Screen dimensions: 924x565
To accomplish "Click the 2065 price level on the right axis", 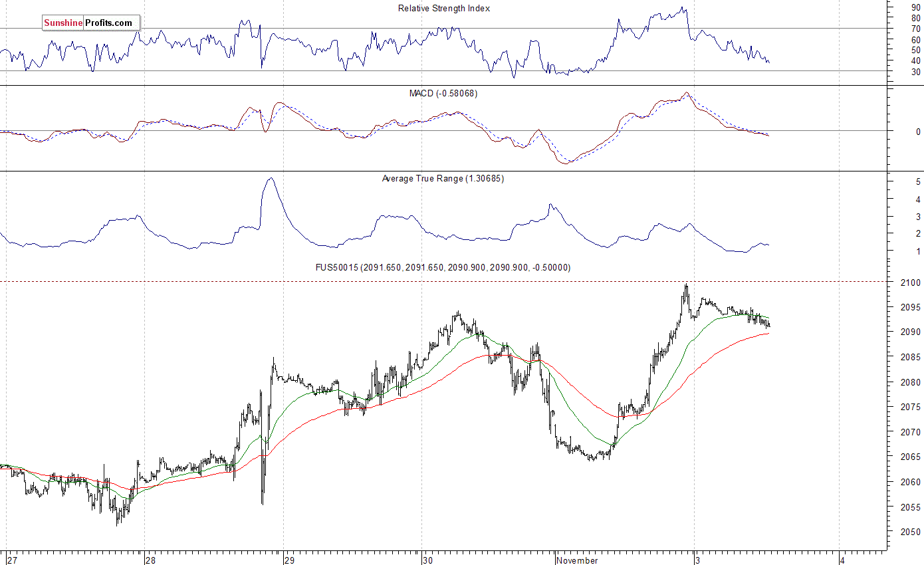I will tap(911, 457).
